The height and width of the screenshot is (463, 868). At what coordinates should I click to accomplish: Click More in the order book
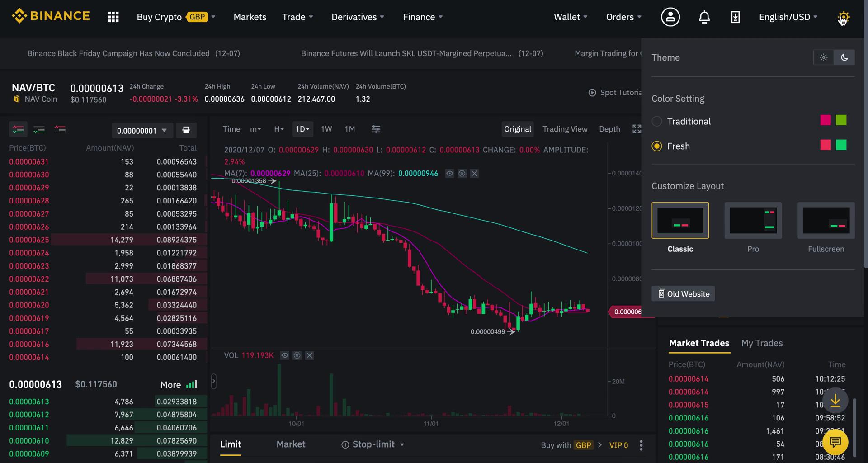click(x=170, y=385)
